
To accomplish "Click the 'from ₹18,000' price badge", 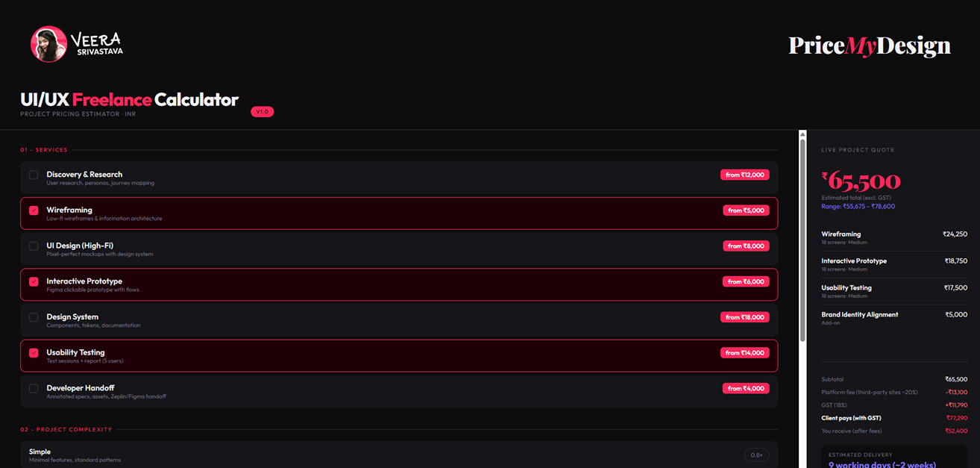I will [x=744, y=317].
